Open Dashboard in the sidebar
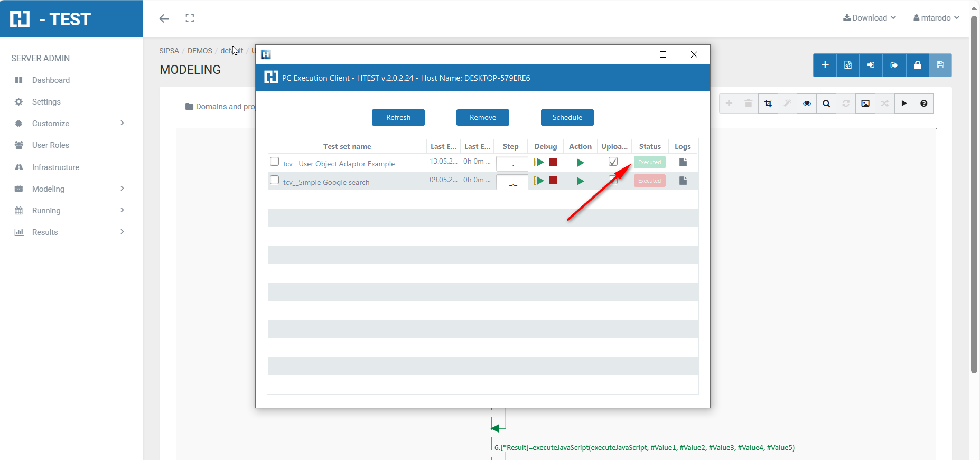 point(51,80)
